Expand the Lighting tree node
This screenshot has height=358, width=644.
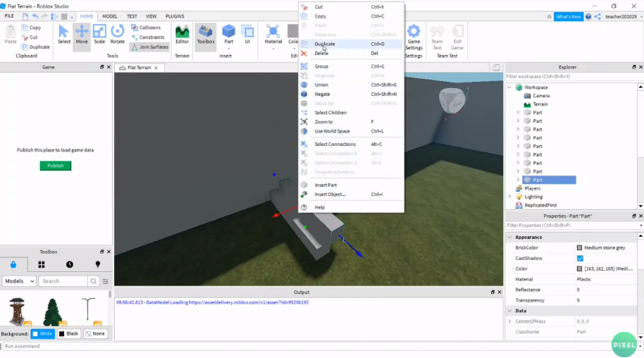click(x=509, y=197)
